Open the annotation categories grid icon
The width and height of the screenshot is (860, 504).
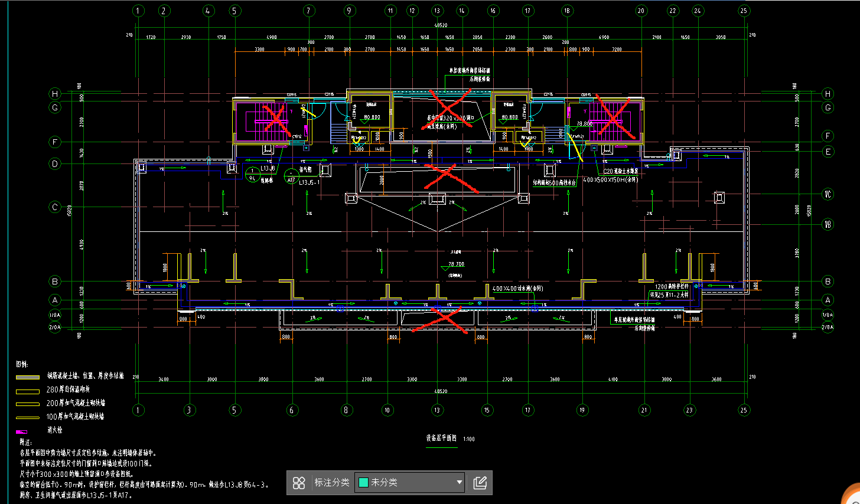[299, 483]
